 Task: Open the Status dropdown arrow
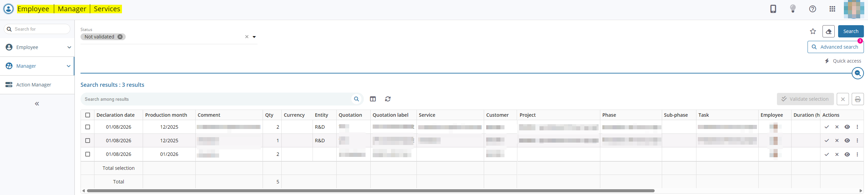(x=254, y=37)
